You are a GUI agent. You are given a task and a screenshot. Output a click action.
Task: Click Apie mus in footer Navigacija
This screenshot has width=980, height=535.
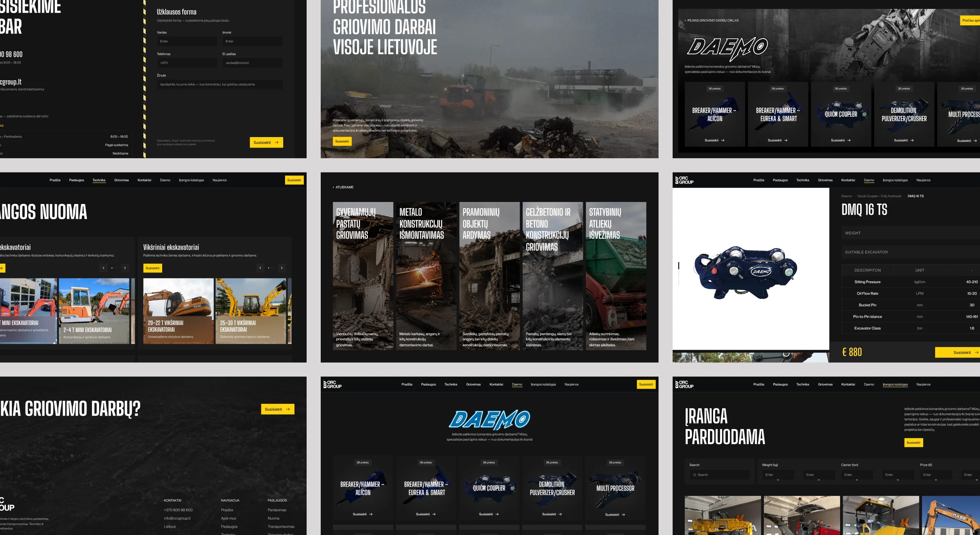(x=228, y=518)
